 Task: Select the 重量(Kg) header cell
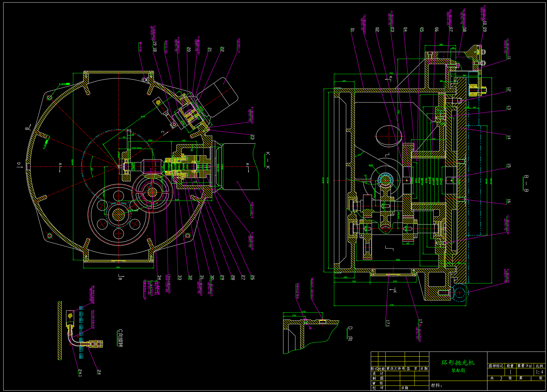point(525,366)
